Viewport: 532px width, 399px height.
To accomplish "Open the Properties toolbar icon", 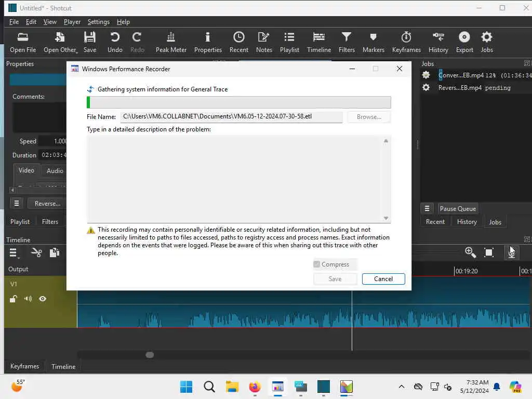I will click(208, 42).
